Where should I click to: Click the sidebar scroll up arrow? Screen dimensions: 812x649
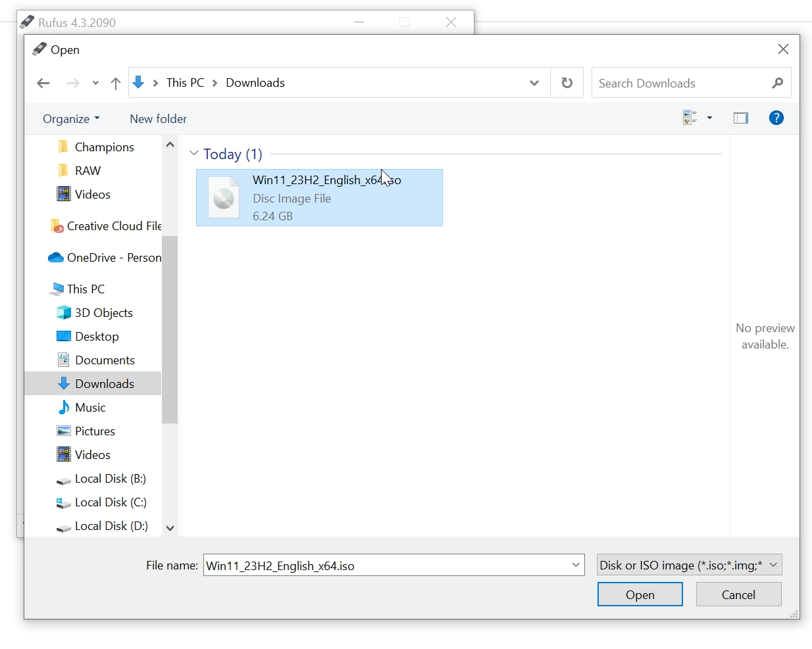click(x=170, y=145)
